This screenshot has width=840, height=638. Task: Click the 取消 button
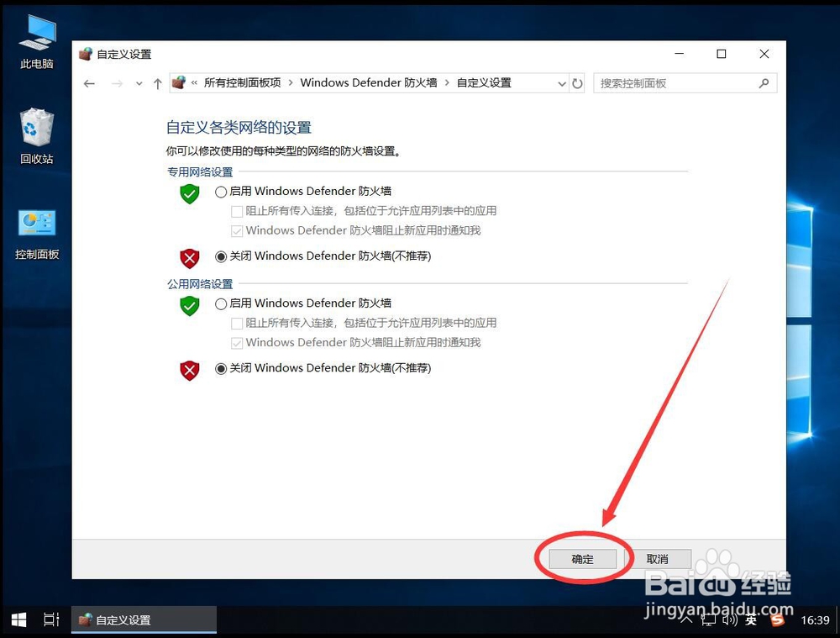pyautogui.click(x=658, y=559)
